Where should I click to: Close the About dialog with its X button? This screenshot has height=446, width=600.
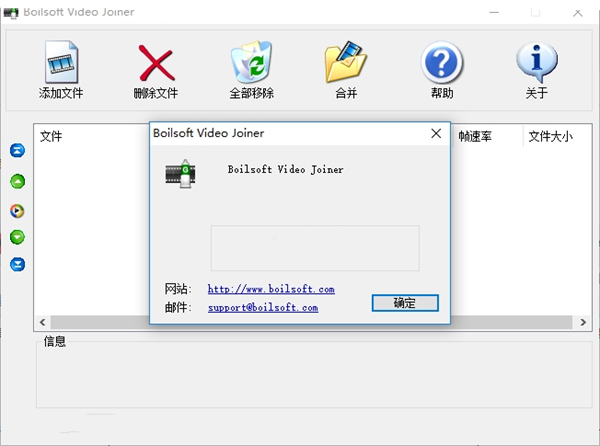click(x=436, y=133)
